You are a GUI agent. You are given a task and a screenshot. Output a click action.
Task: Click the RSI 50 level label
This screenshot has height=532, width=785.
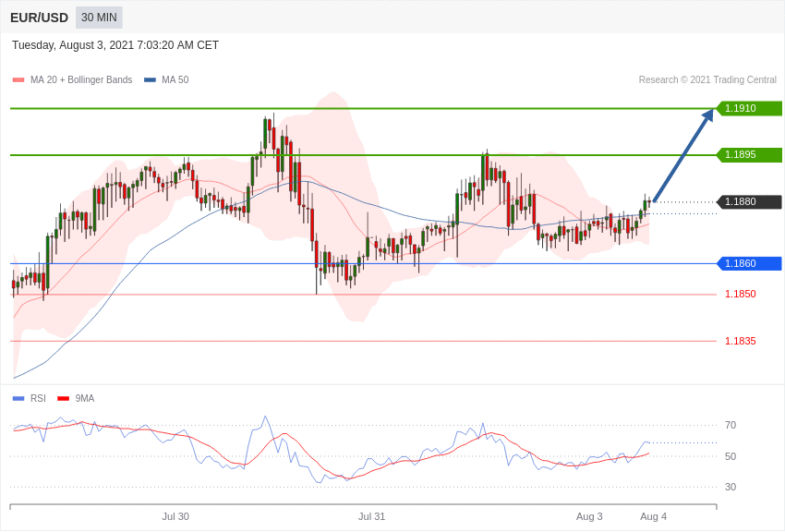point(731,456)
